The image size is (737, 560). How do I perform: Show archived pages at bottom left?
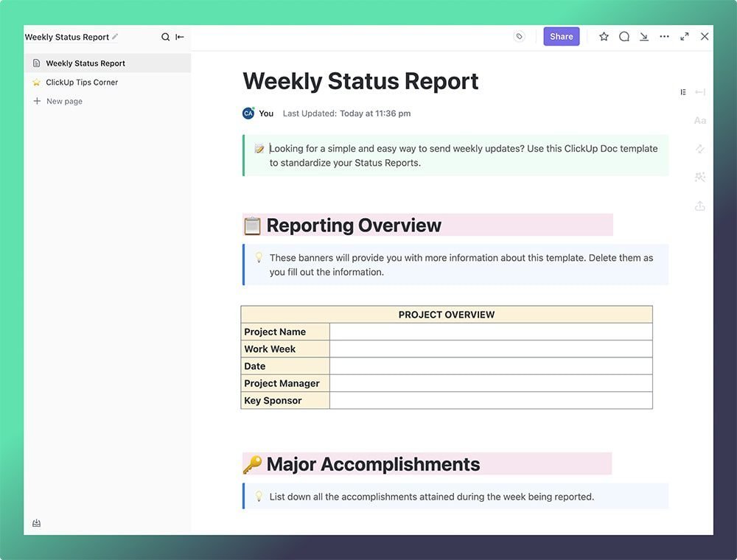[36, 522]
